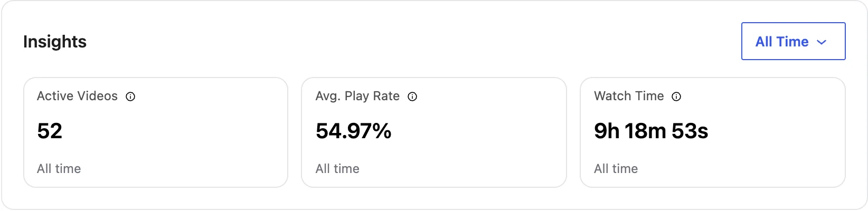Click the info icon beside Active Videos

pyautogui.click(x=130, y=97)
